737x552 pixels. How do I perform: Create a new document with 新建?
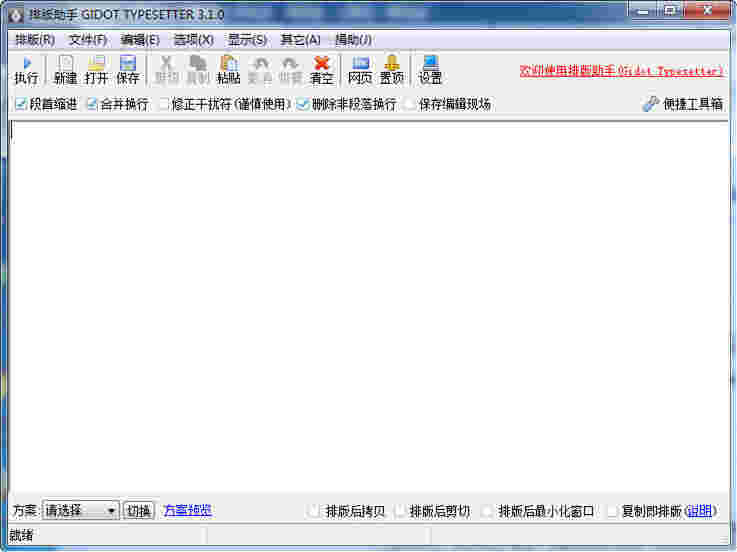click(x=65, y=70)
